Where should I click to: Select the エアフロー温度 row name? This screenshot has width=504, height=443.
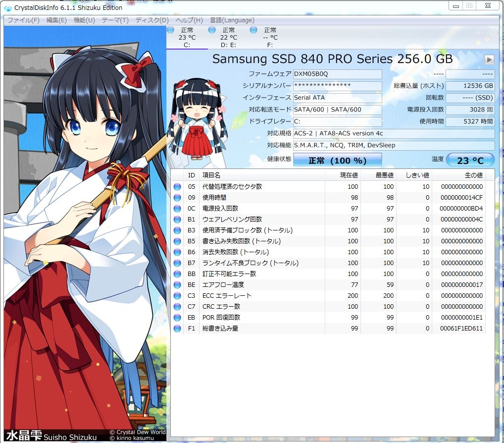point(223,285)
